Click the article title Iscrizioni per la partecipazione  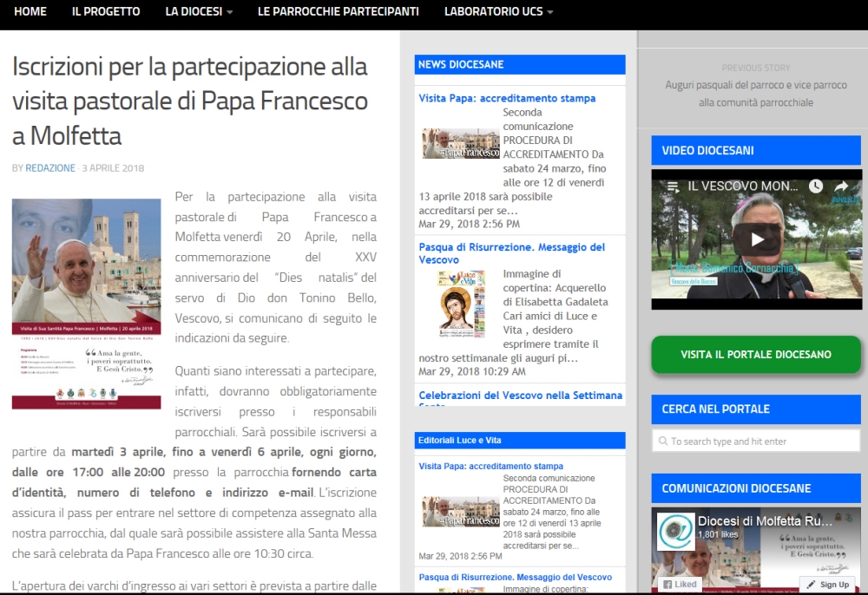190,101
